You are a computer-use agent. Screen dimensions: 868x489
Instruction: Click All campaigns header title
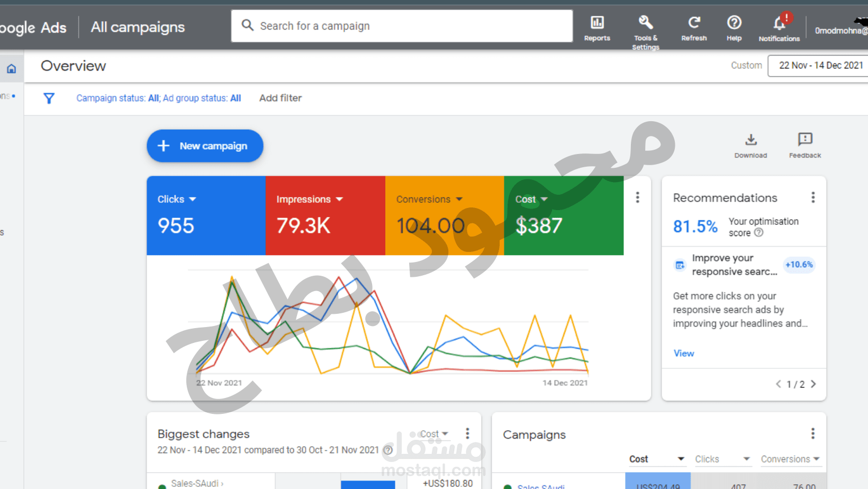coord(138,27)
